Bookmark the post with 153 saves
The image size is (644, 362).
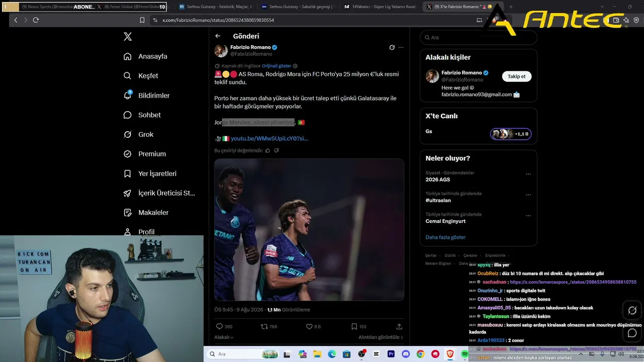coord(354,326)
